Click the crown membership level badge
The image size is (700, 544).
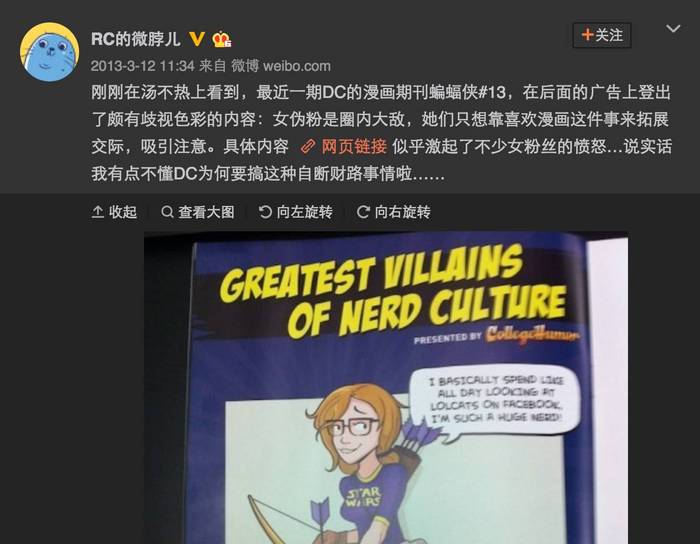tap(221, 39)
